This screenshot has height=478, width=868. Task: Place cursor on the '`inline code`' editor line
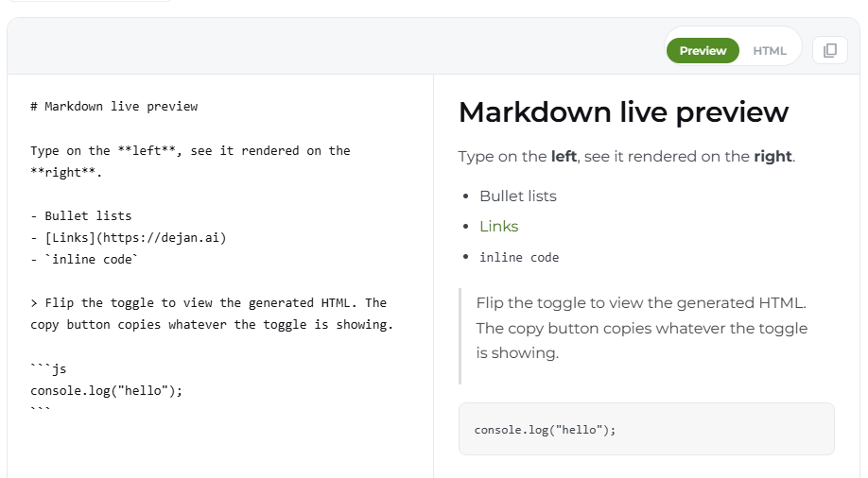coord(84,260)
